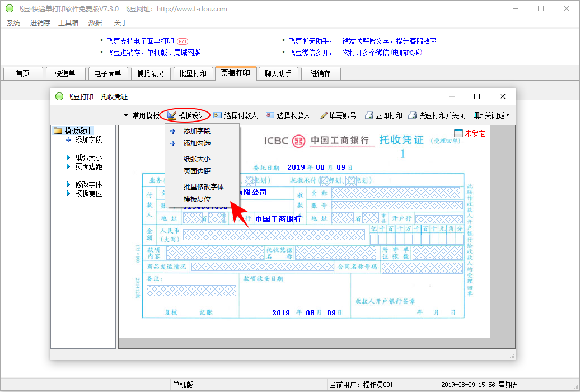Image resolution: width=580 pixels, height=392 pixels.
Task: Click 填写账号 button label
Action: click(343, 115)
